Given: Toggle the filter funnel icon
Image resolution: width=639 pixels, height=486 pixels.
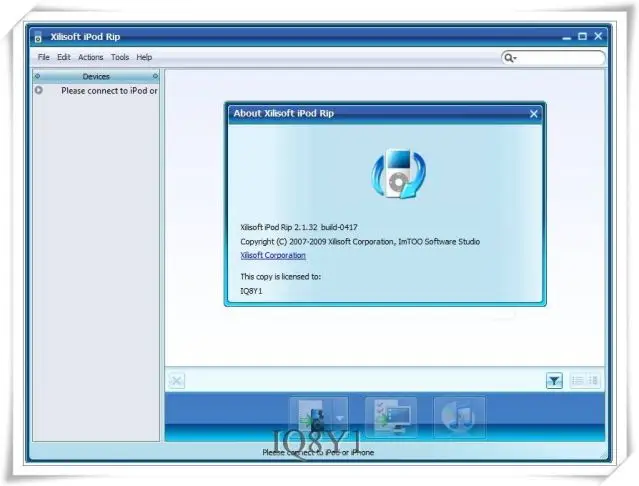Looking at the screenshot, I should (x=554, y=381).
